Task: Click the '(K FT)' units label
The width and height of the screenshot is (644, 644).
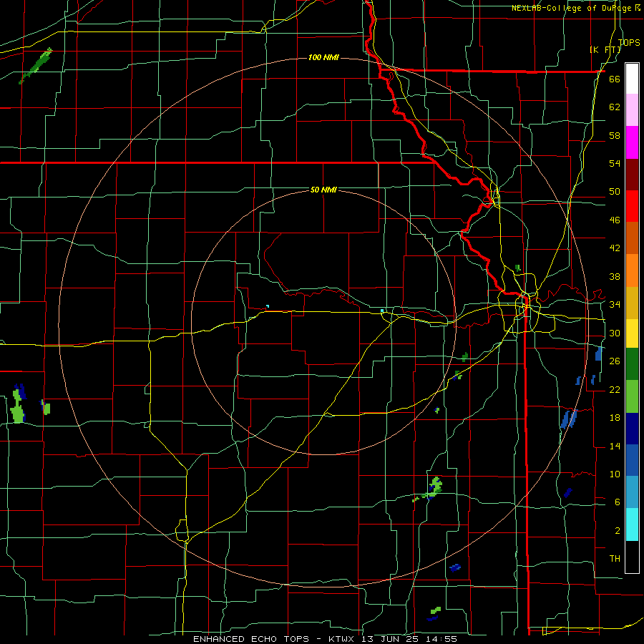Action: click(605, 49)
